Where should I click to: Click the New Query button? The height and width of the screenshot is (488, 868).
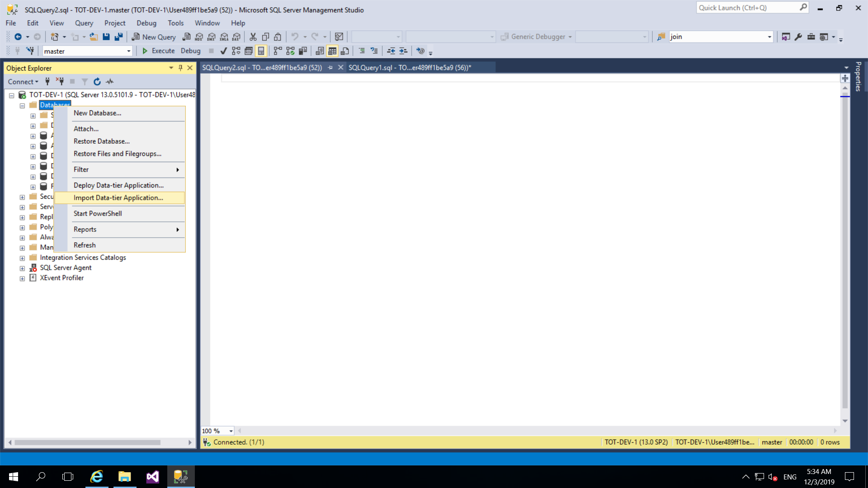click(154, 37)
